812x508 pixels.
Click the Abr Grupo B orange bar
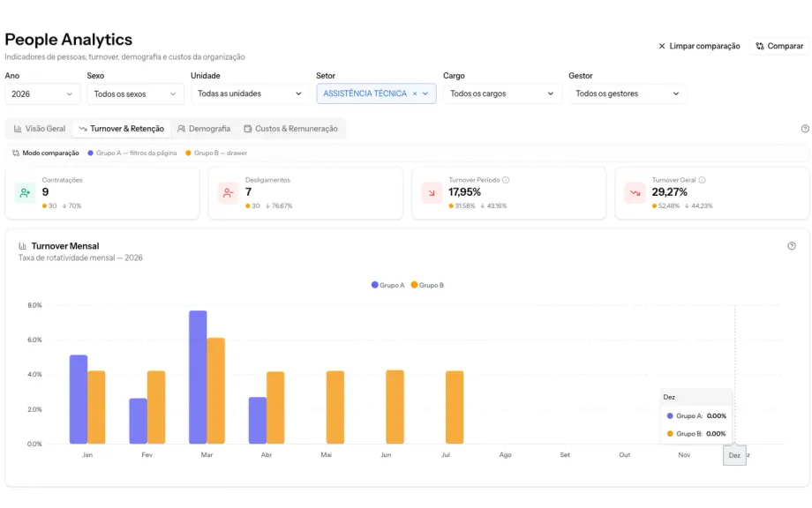275,407
